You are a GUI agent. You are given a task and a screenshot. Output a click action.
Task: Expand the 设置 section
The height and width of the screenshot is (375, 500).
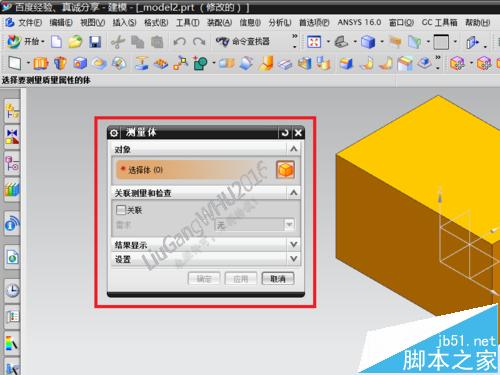pyautogui.click(x=293, y=259)
